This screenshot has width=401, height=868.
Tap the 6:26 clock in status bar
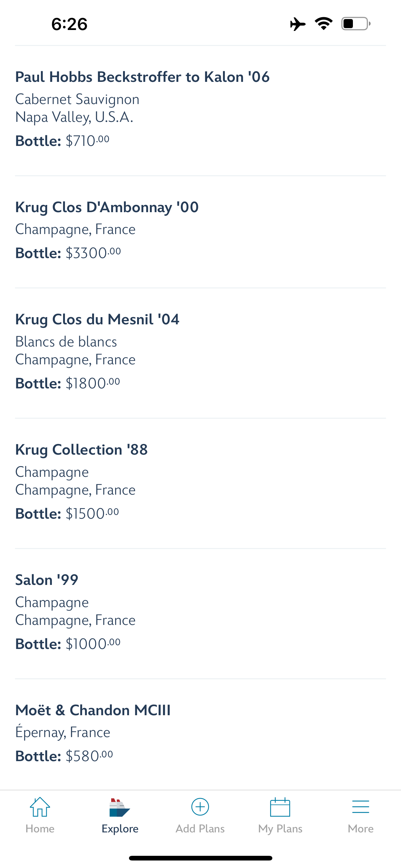(x=69, y=24)
